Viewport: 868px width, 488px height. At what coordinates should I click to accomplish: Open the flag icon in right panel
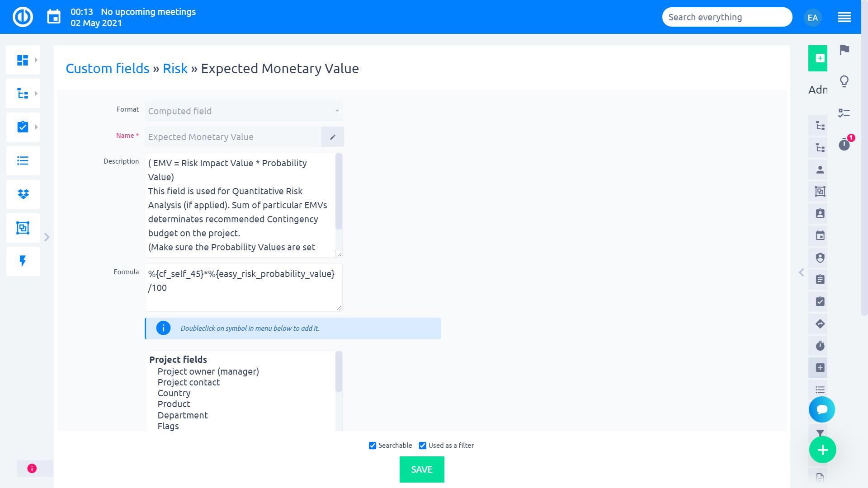pos(844,50)
